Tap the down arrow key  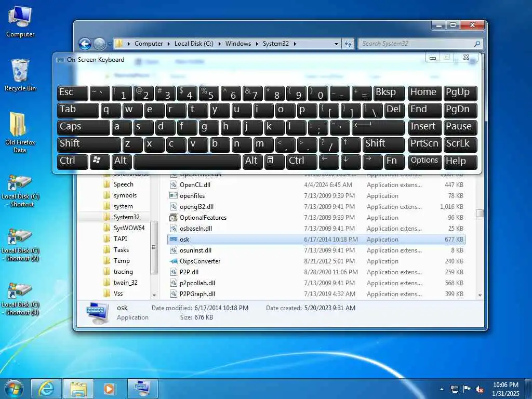(351, 162)
